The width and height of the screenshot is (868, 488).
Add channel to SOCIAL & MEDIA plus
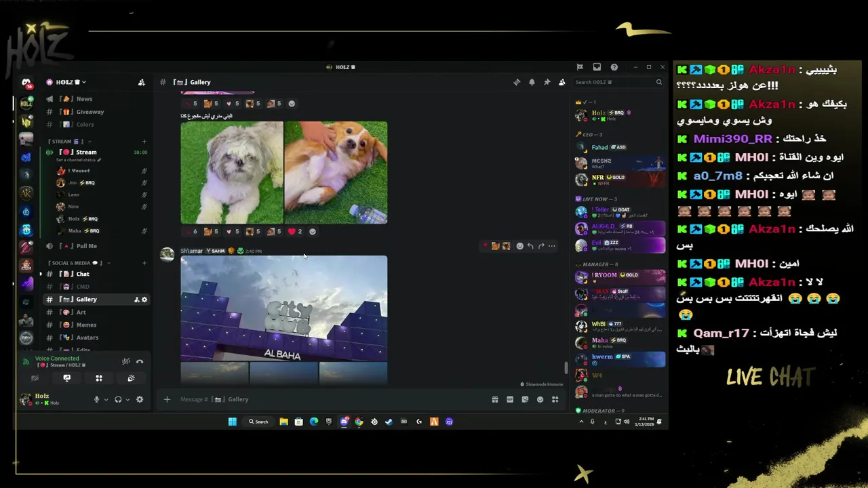click(x=144, y=263)
